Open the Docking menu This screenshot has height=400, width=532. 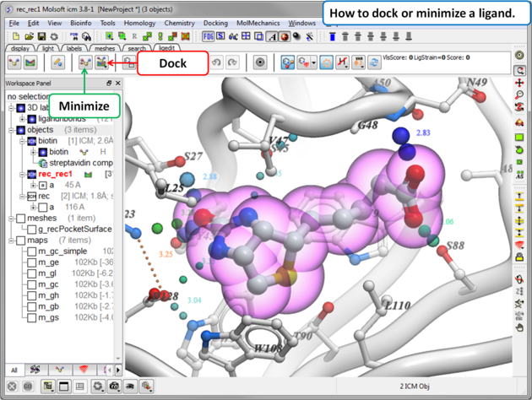pyautogui.click(x=215, y=23)
